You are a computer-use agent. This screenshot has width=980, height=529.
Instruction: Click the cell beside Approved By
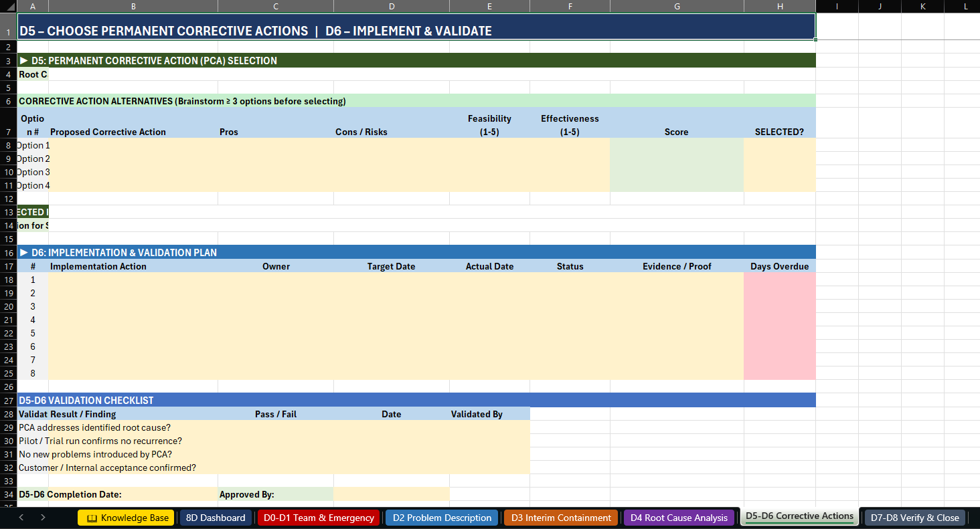(x=392, y=494)
